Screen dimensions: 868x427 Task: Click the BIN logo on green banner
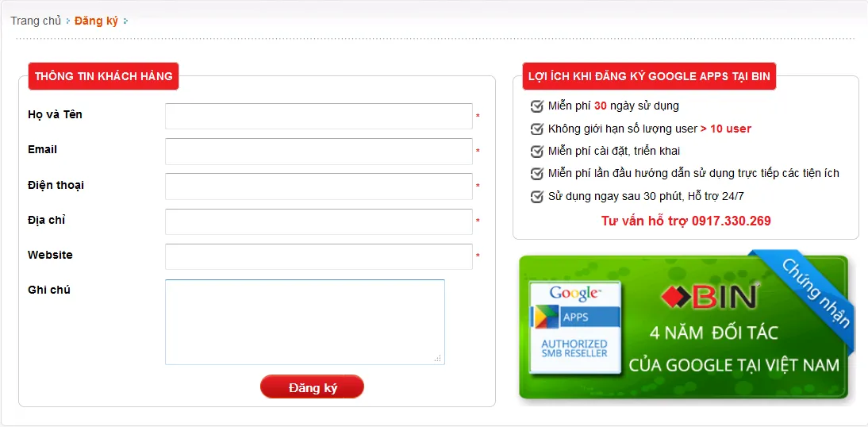709,298
